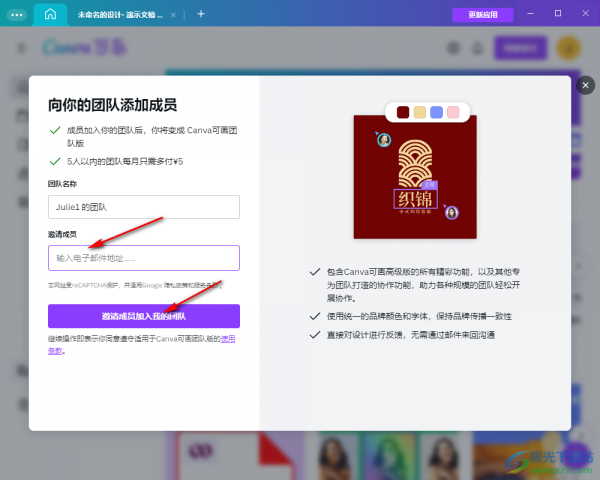Click 邀请成员加入我的团队 button
Viewport: 600px width, 480px height.
click(x=144, y=316)
